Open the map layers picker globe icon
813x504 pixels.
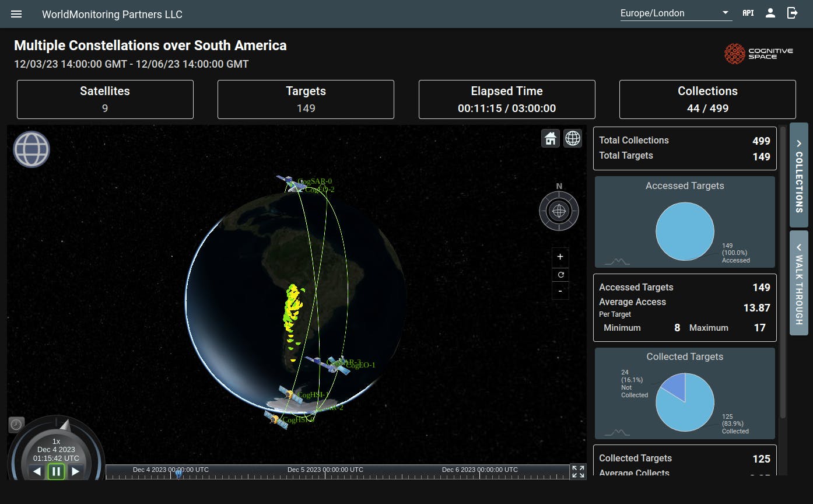pyautogui.click(x=31, y=149)
